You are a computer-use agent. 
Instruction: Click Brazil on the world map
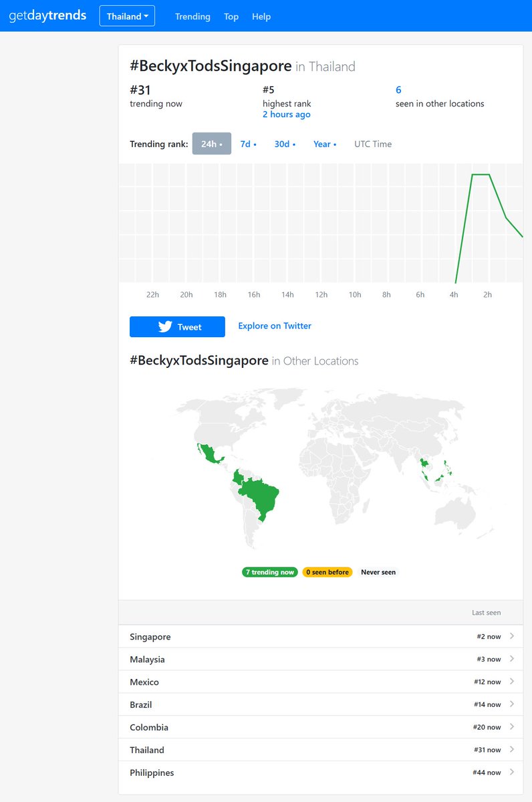(x=261, y=496)
